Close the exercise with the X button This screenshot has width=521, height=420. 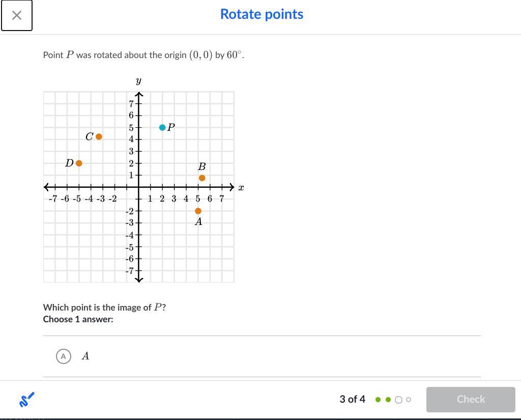click(17, 15)
